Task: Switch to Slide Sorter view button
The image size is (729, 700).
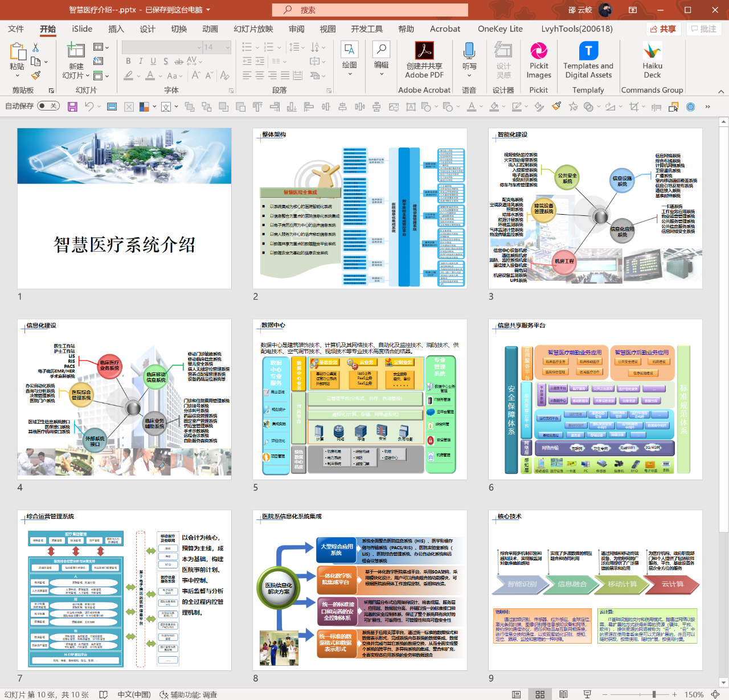Action: [540, 694]
